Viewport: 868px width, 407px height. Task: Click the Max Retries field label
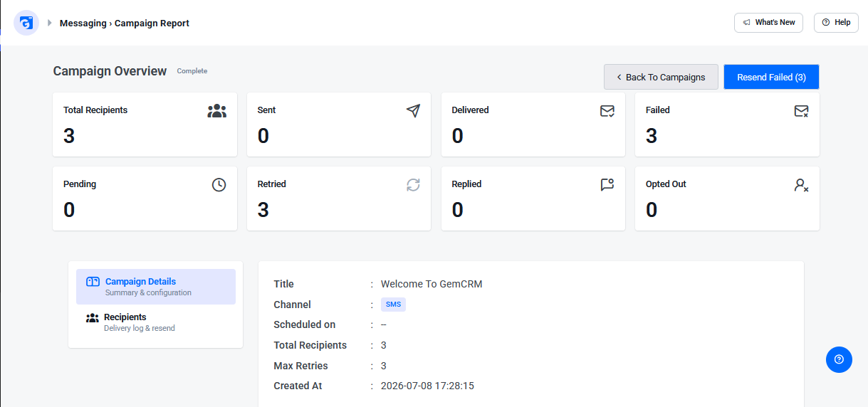pos(300,366)
